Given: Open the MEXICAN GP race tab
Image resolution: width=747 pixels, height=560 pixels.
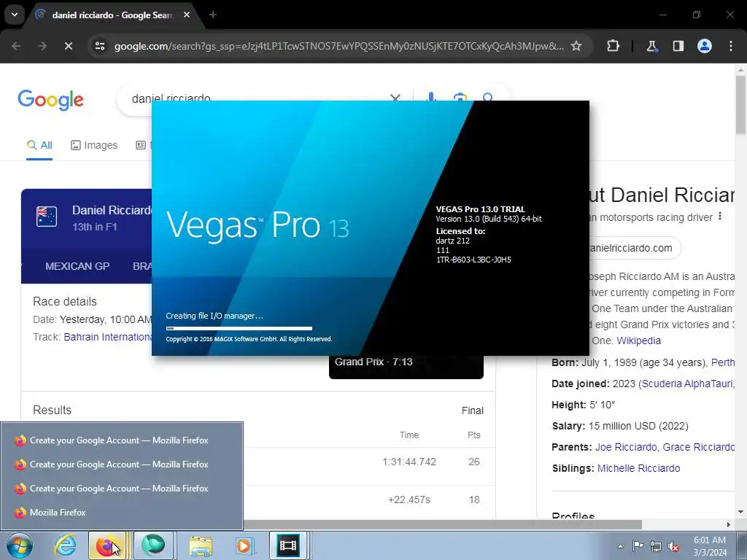Looking at the screenshot, I should tap(77, 266).
